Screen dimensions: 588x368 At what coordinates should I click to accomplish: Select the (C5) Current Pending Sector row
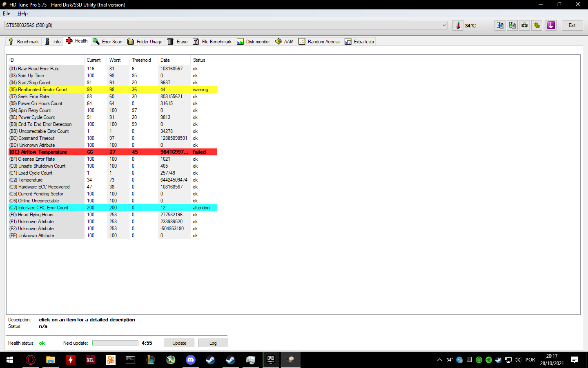113,194
